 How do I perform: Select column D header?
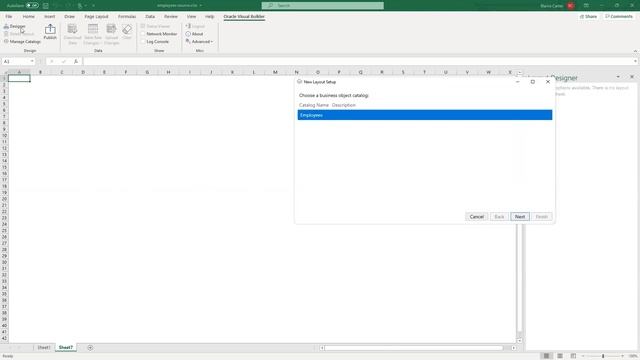(x=83, y=72)
